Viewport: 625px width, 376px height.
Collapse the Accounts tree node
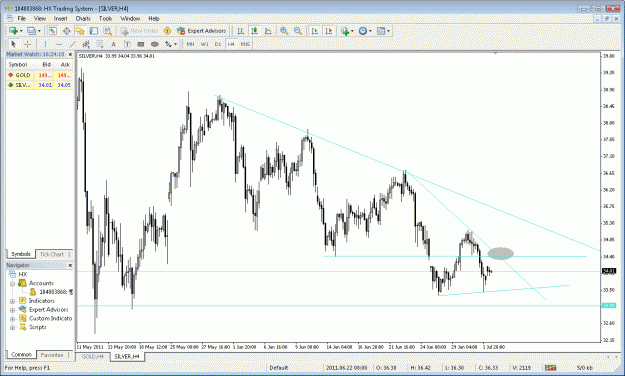click(x=12, y=283)
